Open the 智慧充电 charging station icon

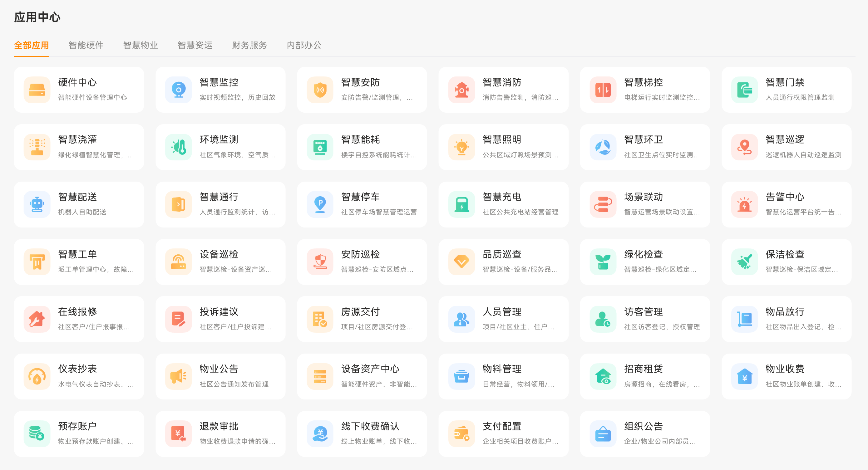(461, 204)
